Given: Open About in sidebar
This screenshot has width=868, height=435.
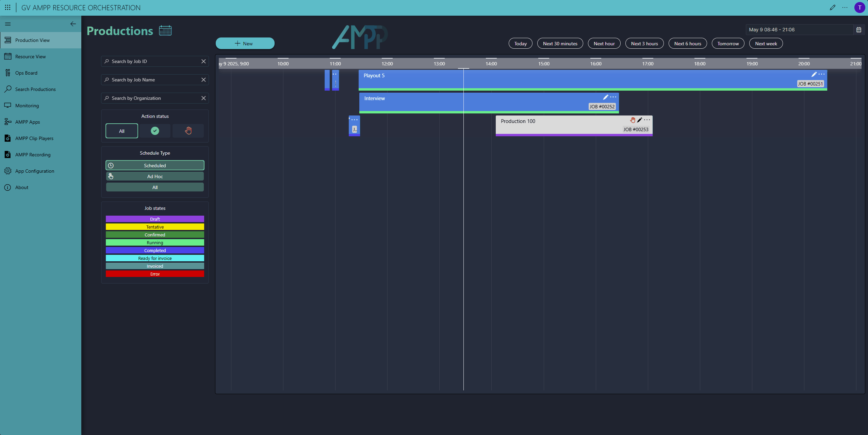Looking at the screenshot, I should pos(41,187).
